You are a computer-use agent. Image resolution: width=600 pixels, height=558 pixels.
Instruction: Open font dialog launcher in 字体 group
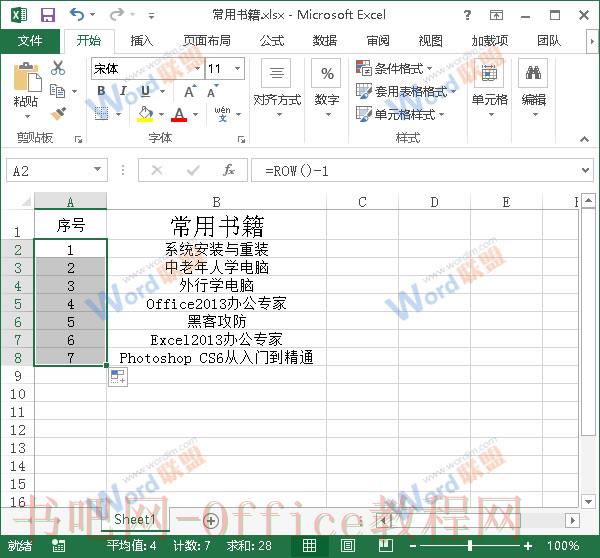click(241, 140)
